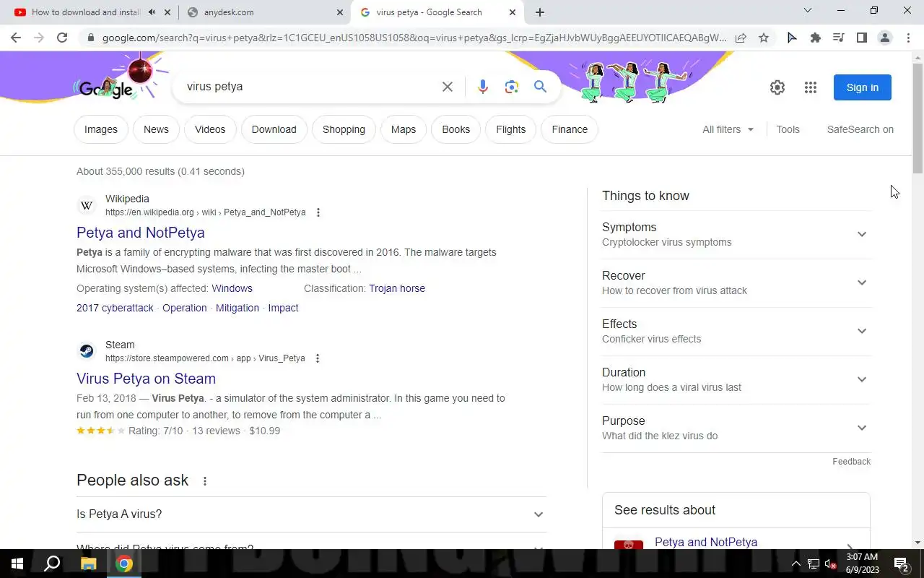This screenshot has width=924, height=578.
Task: Expand the Symptoms section
Action: coord(736,234)
